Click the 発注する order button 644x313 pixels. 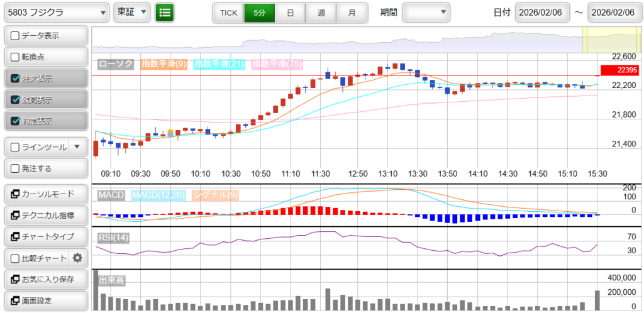(45, 168)
